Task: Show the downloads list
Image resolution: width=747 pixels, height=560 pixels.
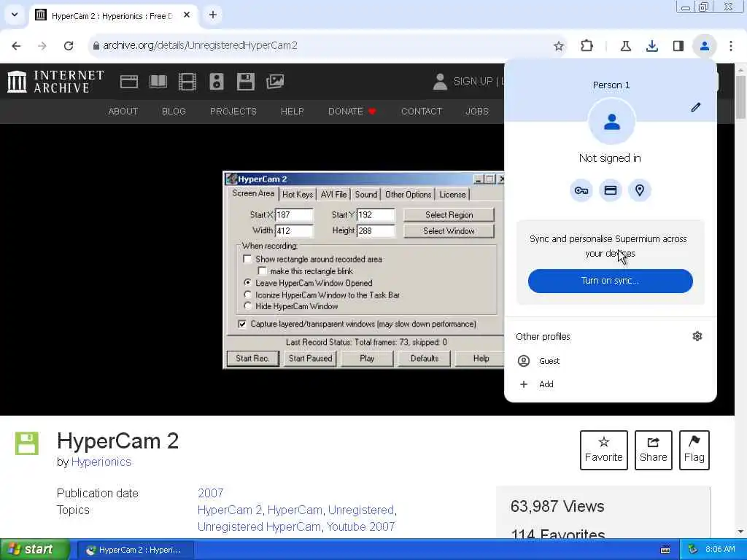Action: pos(651,46)
